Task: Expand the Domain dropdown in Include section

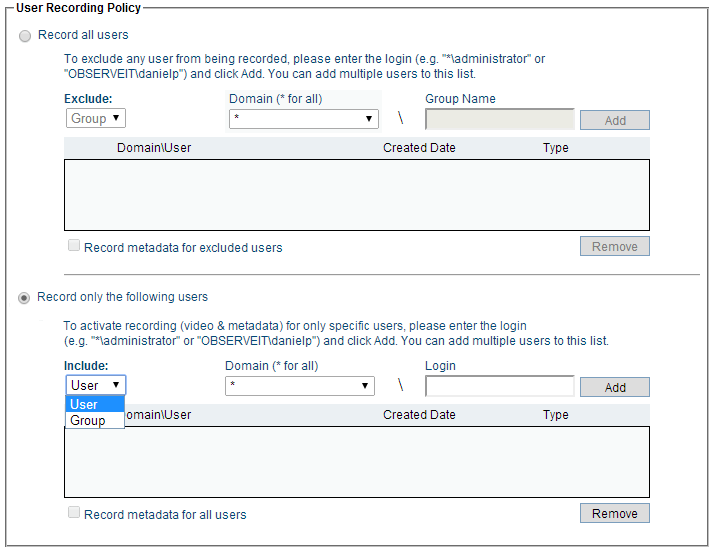Action: (300, 386)
